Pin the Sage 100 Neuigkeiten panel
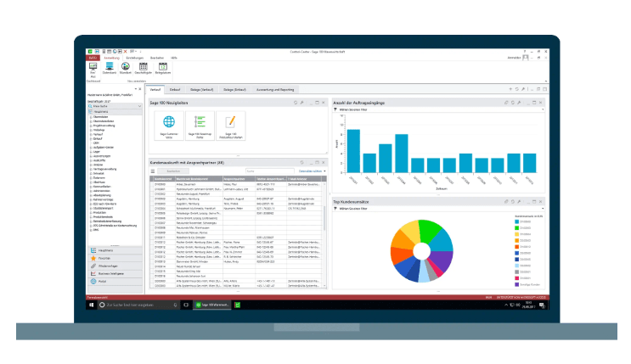Viewport: 631px width, 364px height. (301, 103)
